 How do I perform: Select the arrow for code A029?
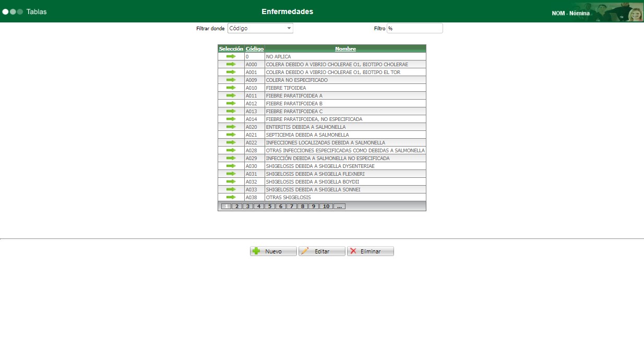pyautogui.click(x=230, y=158)
